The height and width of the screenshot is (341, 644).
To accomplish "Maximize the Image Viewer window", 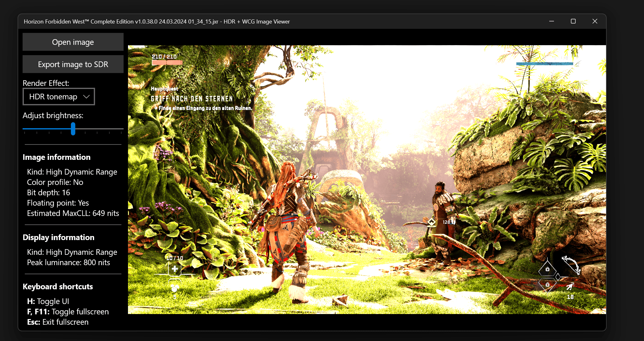I will click(x=573, y=21).
